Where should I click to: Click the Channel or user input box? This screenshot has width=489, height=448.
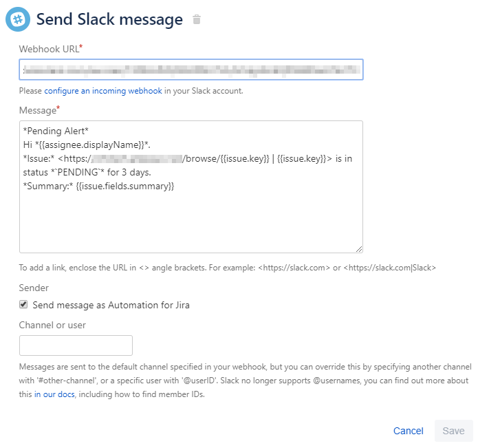76,345
